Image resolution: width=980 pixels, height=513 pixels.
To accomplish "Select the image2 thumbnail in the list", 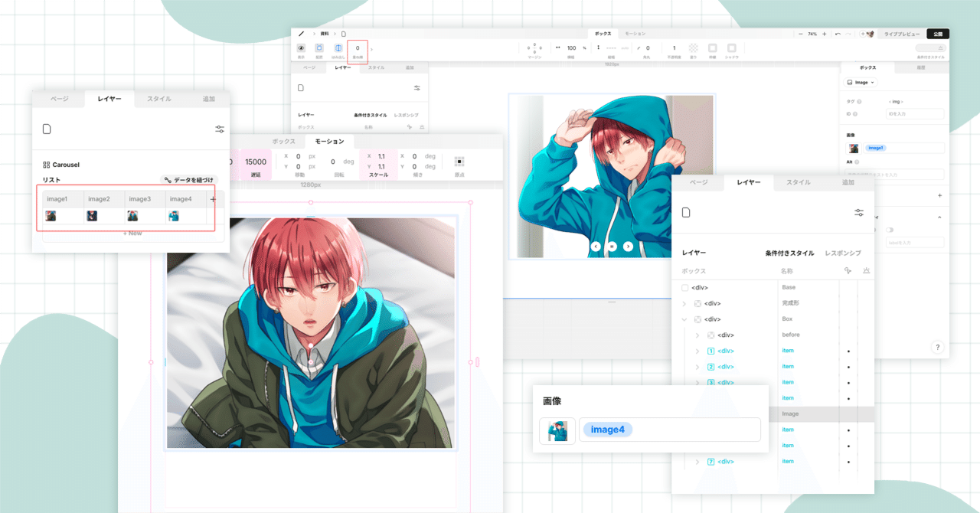I will pyautogui.click(x=92, y=216).
